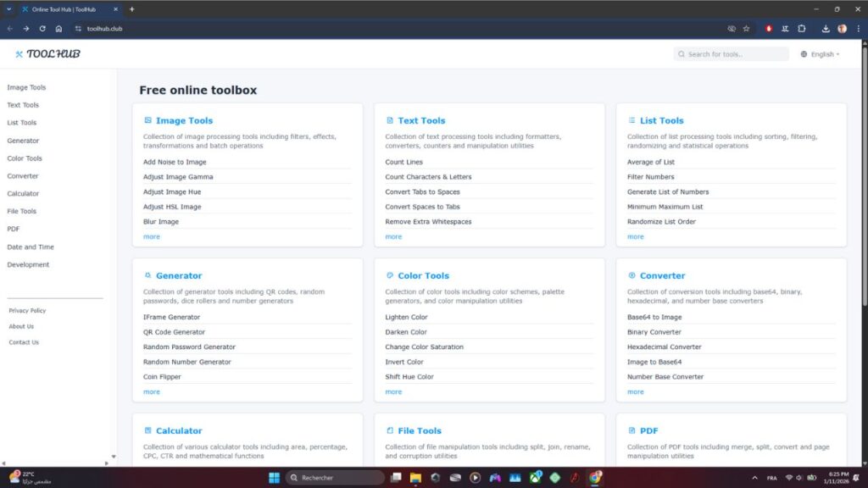Viewport: 868px width, 488px height.
Task: Click the Color Tools palette icon
Action: pyautogui.click(x=389, y=275)
